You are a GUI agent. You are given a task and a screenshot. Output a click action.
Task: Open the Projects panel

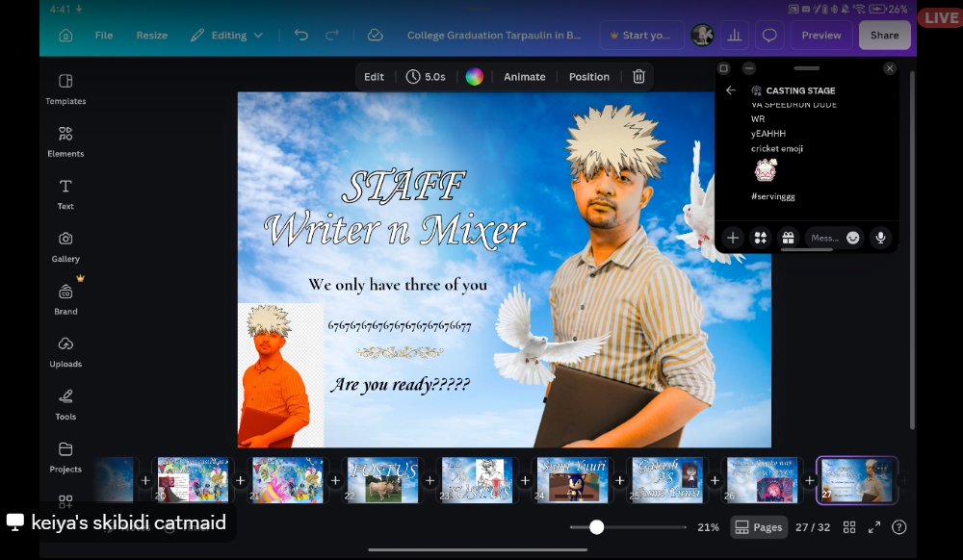tap(65, 458)
